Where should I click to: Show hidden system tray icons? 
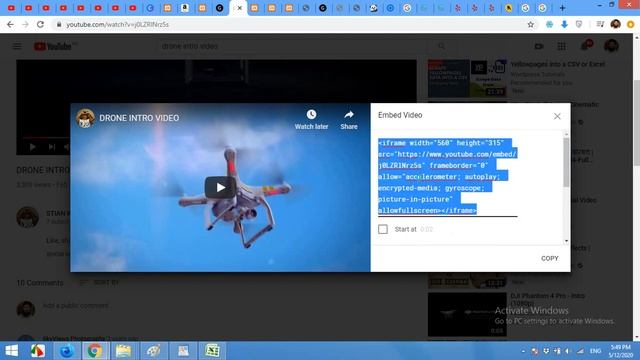pyautogui.click(x=523, y=351)
